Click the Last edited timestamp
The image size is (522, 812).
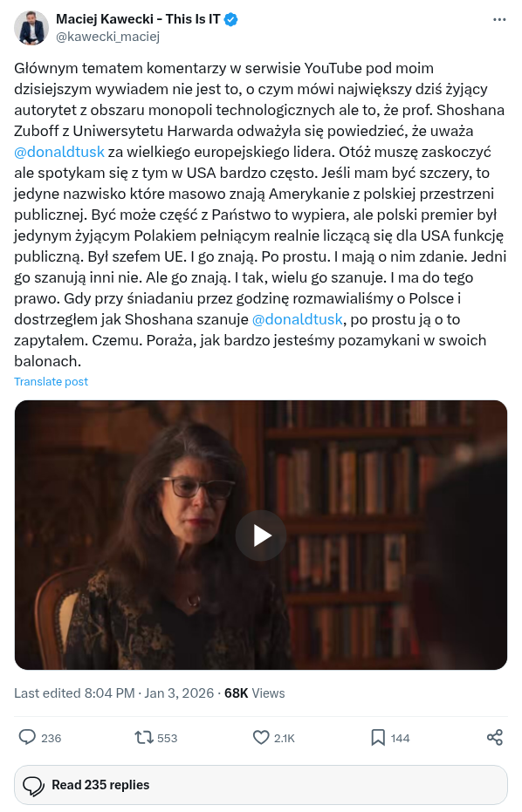coord(114,693)
